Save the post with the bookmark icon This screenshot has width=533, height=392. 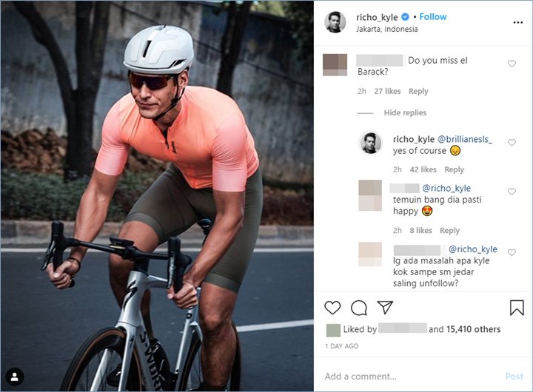point(517,308)
